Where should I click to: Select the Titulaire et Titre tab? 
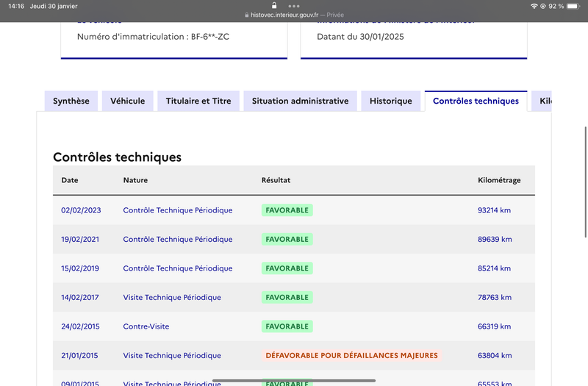point(198,101)
